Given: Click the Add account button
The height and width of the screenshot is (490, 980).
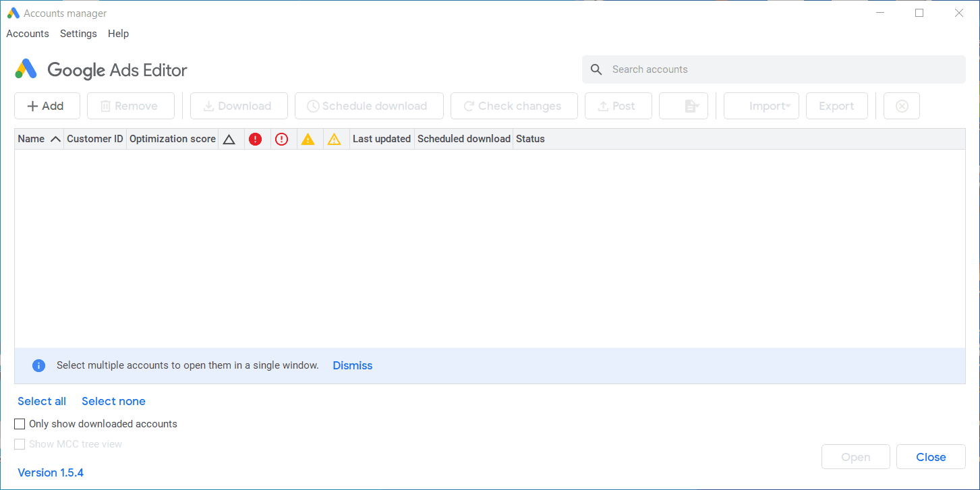Looking at the screenshot, I should 47,106.
